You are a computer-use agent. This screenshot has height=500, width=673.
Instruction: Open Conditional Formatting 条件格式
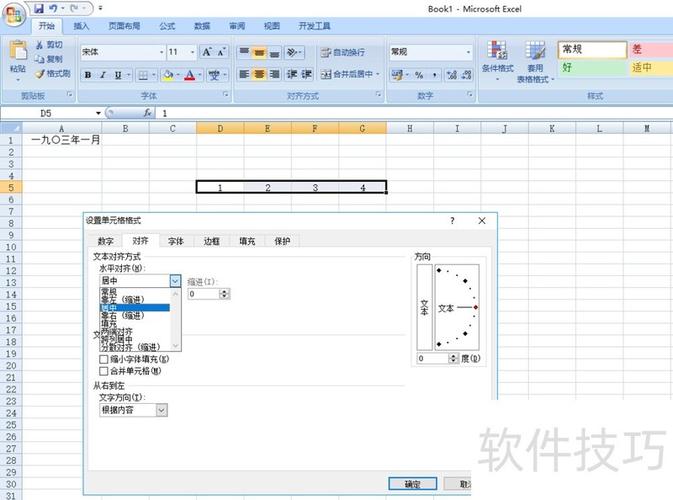pos(497,61)
